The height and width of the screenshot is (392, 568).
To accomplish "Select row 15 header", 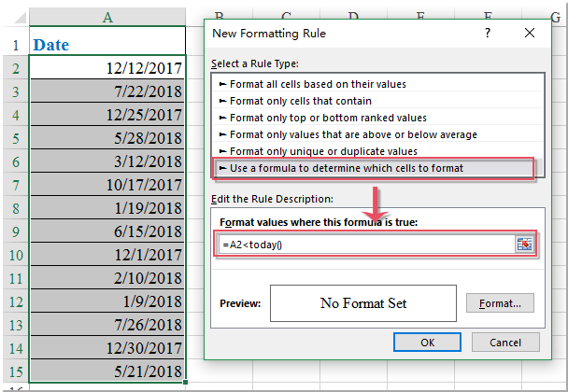I will 14,370.
